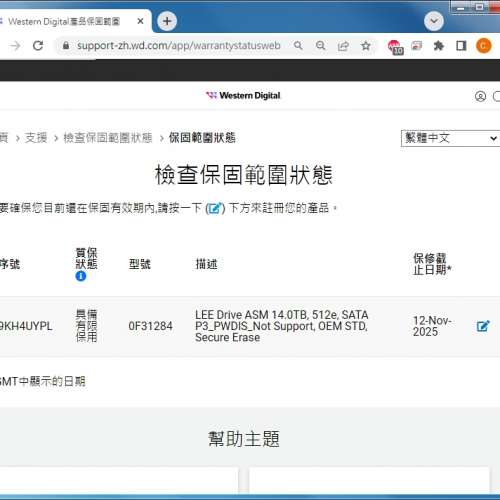Close the Western Digital tab

pos(140,21)
